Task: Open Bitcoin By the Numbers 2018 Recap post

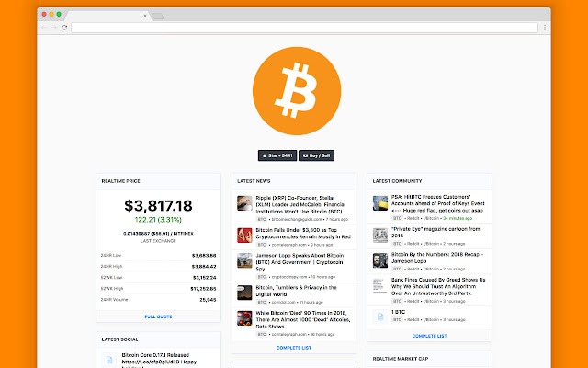Action: (x=437, y=258)
